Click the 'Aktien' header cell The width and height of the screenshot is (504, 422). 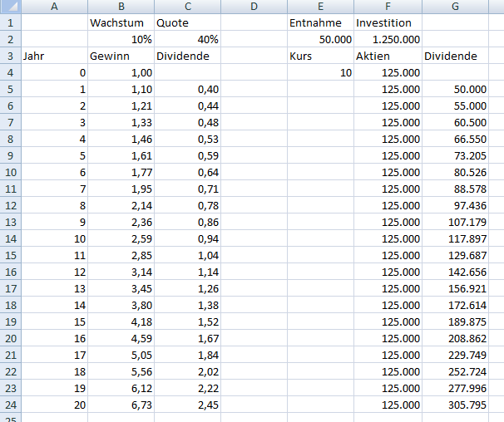388,56
